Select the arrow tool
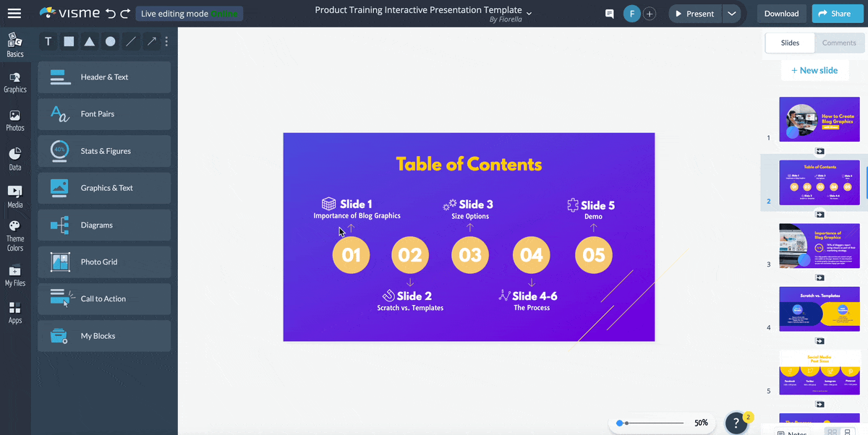The height and width of the screenshot is (435, 868). (151, 41)
